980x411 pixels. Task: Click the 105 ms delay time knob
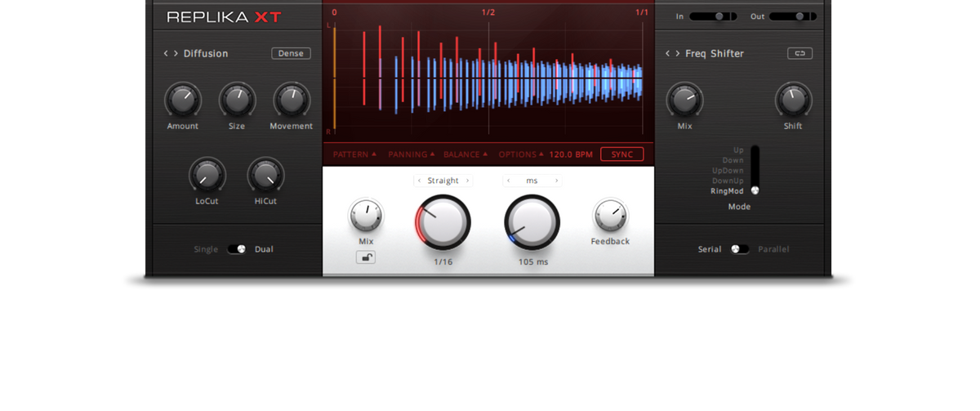pyautogui.click(x=532, y=222)
